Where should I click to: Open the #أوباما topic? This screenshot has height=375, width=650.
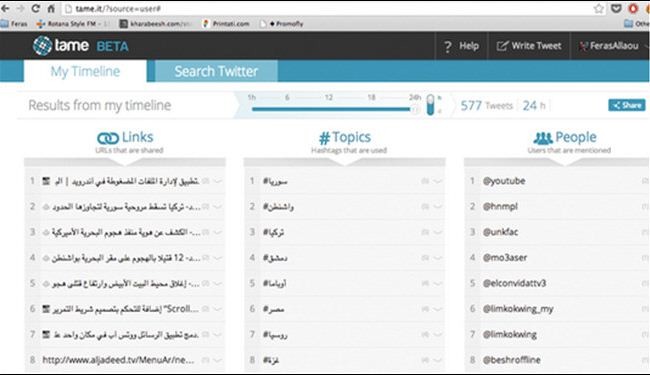[x=274, y=284]
